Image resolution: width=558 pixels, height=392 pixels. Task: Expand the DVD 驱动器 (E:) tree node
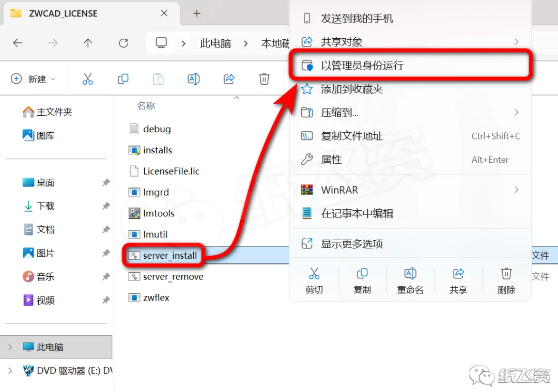tap(10, 370)
